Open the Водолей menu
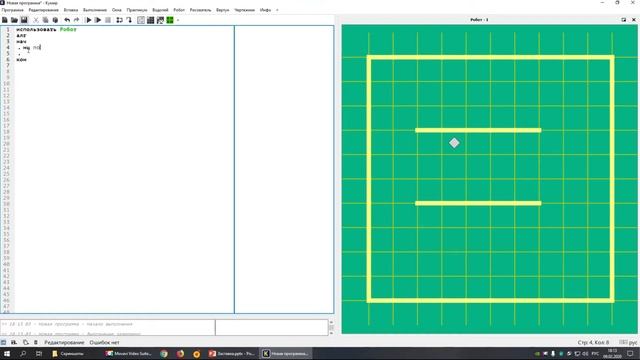Viewport: 640px width, 360px height. point(160,10)
